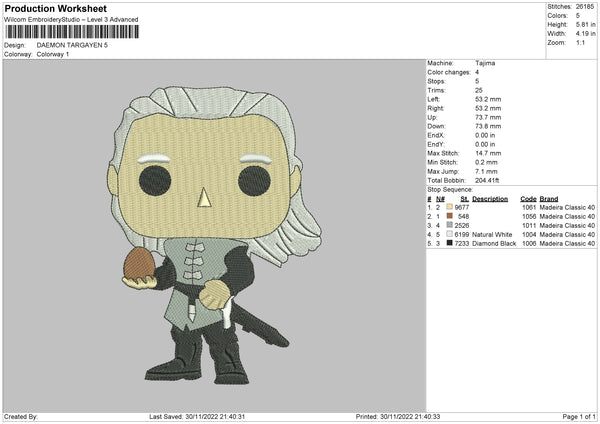The image size is (600, 424).
Task: Click code 1006 in the stop sequence
Action: point(529,243)
